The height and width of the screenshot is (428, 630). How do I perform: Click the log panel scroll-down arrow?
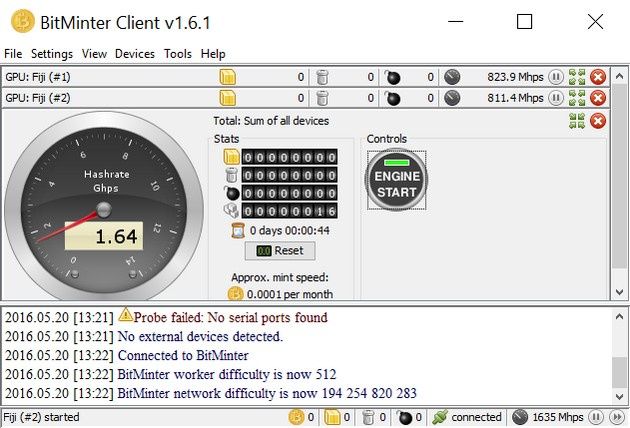click(x=619, y=397)
